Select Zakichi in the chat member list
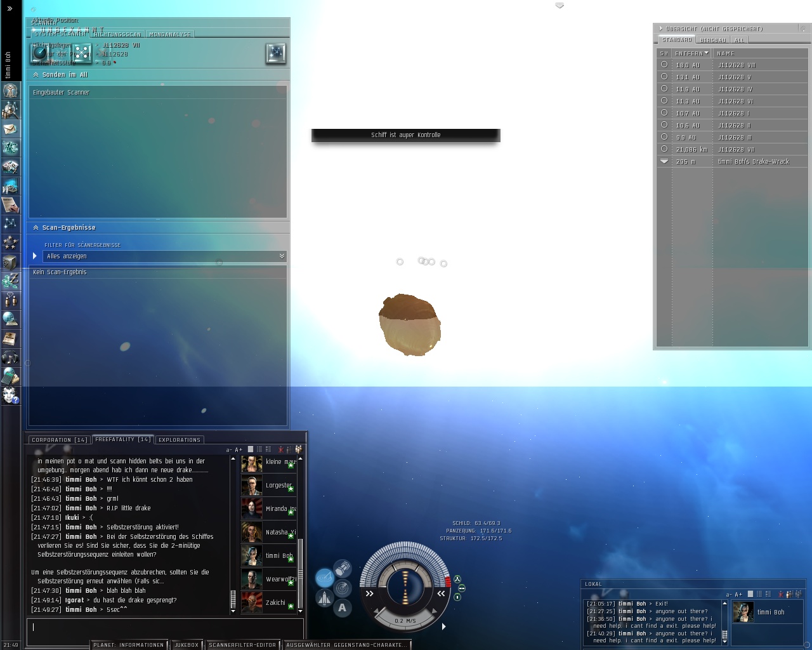This screenshot has height=650, width=812. [x=269, y=602]
